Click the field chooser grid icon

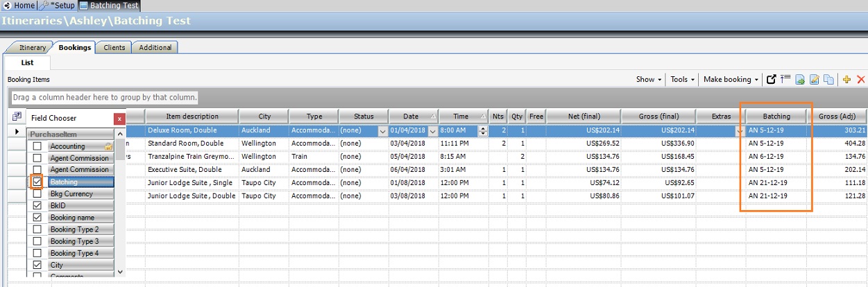[17, 117]
